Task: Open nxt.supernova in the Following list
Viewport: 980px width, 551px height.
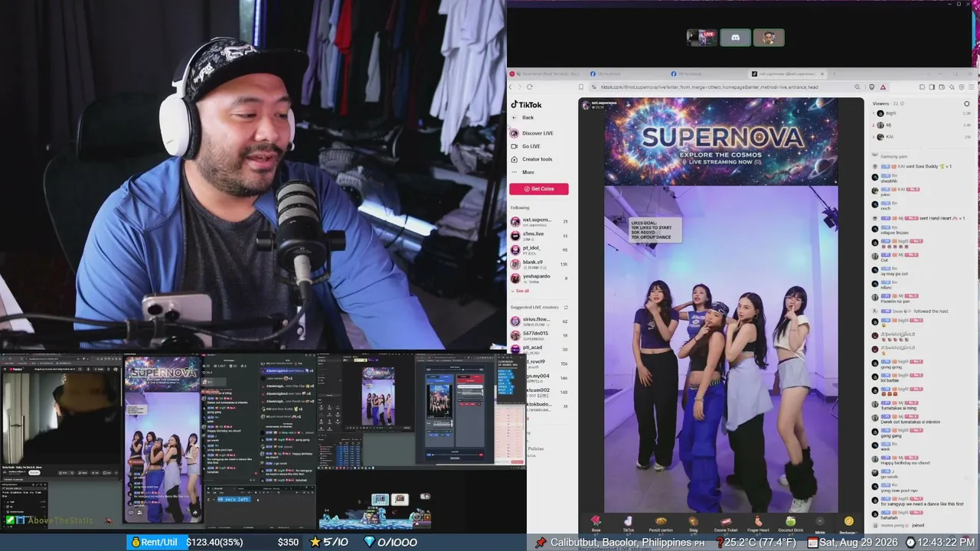Action: tap(539, 222)
